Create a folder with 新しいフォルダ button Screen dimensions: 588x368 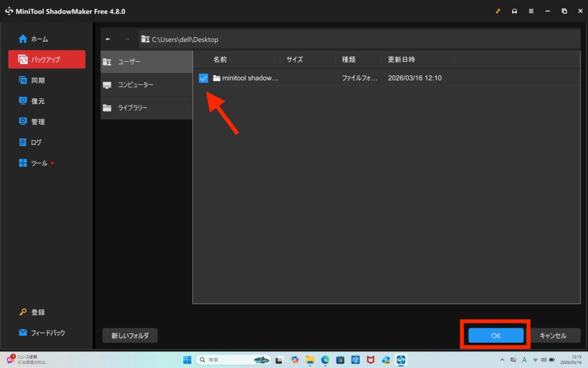coord(130,336)
